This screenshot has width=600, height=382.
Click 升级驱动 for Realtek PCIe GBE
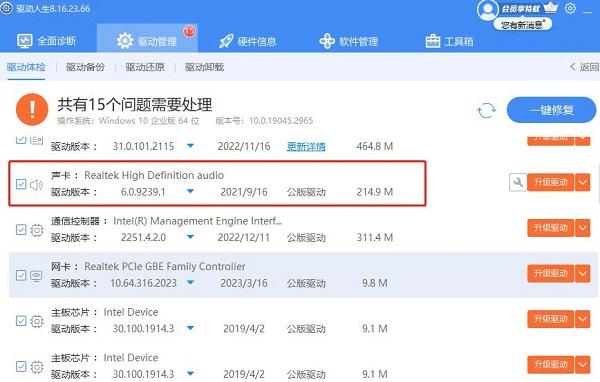[550, 274]
